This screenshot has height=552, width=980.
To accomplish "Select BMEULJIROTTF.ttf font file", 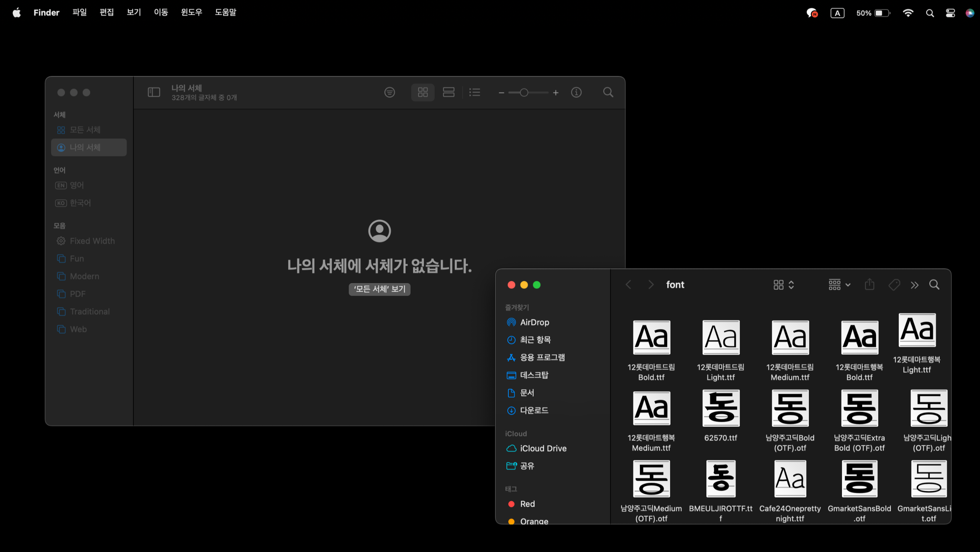I will click(x=720, y=479).
